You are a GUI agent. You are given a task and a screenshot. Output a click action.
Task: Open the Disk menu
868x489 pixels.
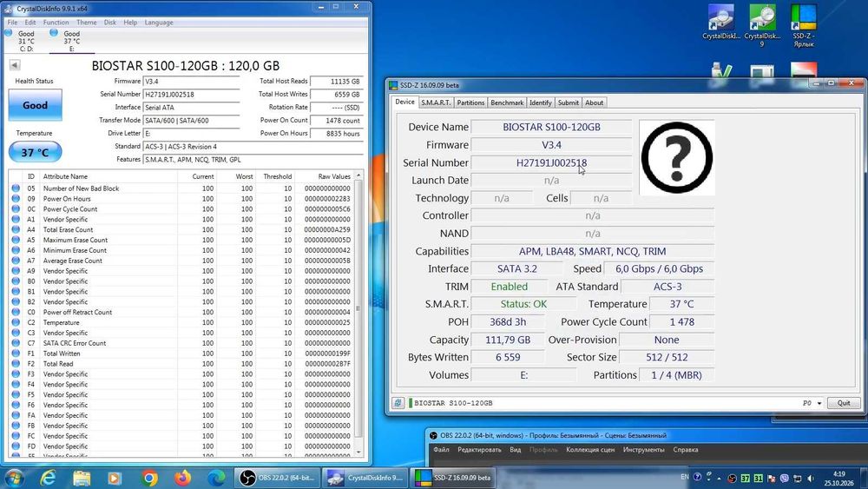110,23
